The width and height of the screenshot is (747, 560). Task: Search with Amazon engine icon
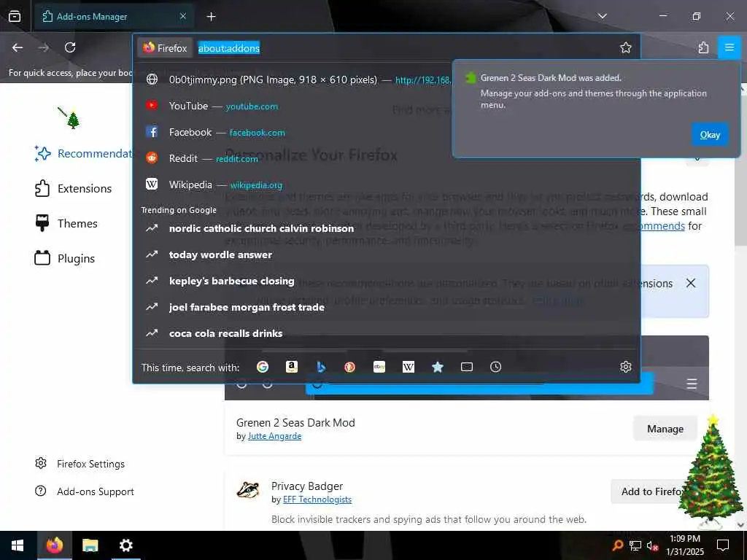tap(292, 367)
